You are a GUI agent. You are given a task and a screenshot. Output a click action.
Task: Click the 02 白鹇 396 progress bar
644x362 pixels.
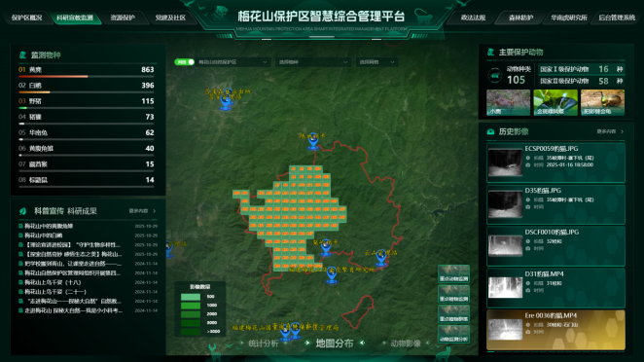87,92
